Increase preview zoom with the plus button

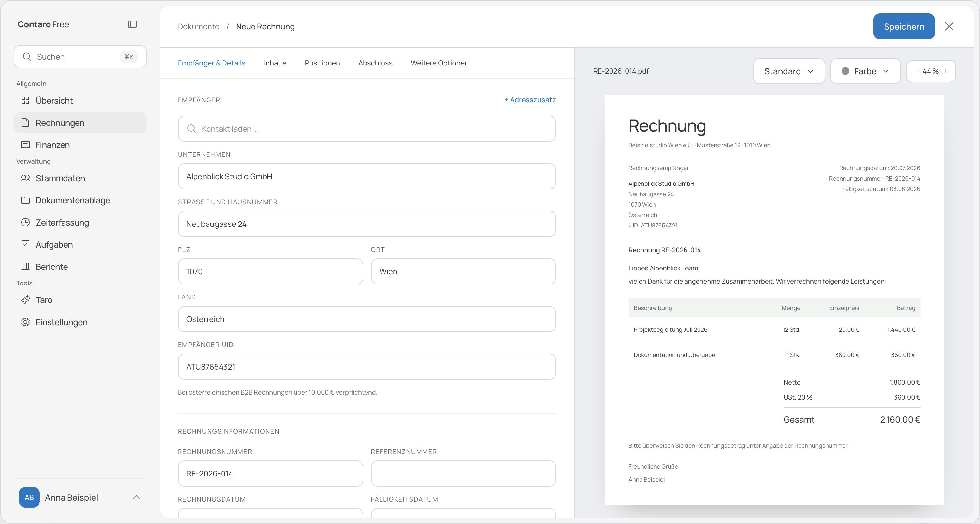945,71
